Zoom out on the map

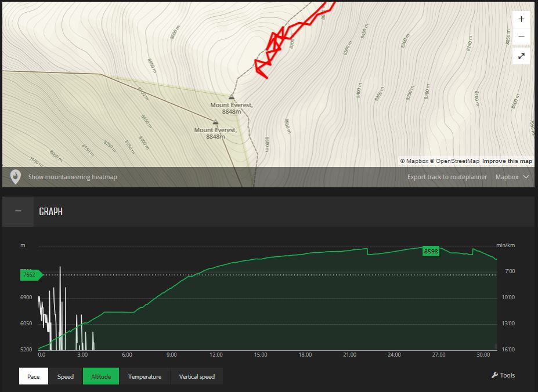pyautogui.click(x=521, y=37)
